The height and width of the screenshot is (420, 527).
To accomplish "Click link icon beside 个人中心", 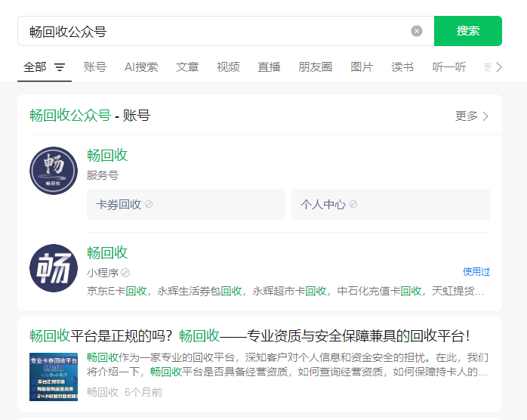I will pos(353,204).
